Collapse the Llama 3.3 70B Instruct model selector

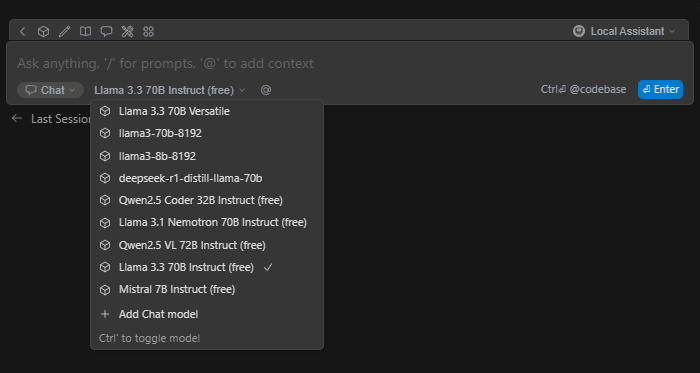click(x=170, y=90)
